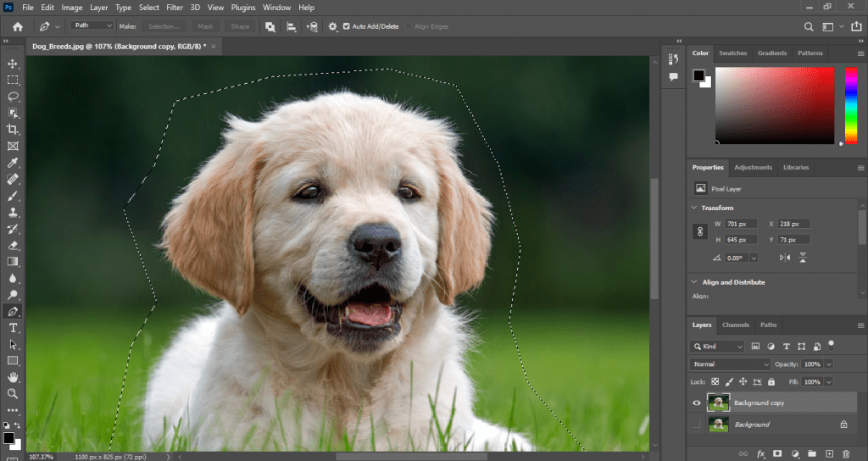Open the Path mode dropdown
This screenshot has height=461, width=868.
tap(92, 25)
